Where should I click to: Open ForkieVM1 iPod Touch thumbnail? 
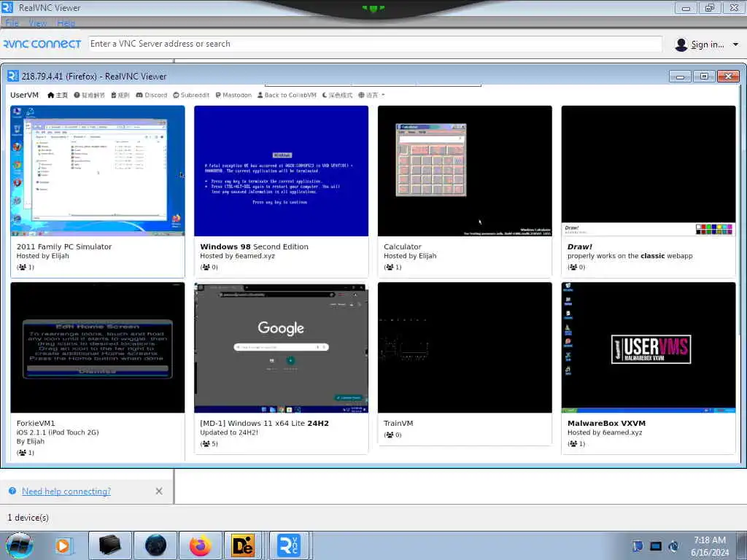click(x=98, y=348)
